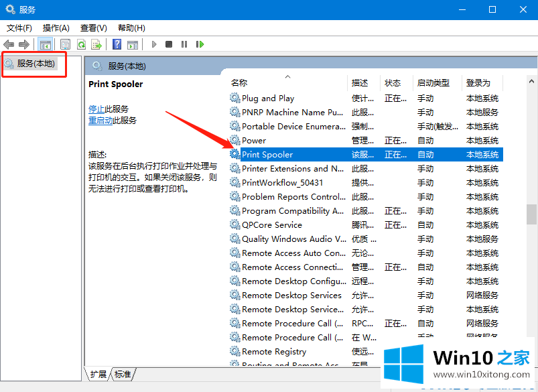Click the 停止 this service link

pyautogui.click(x=96, y=109)
